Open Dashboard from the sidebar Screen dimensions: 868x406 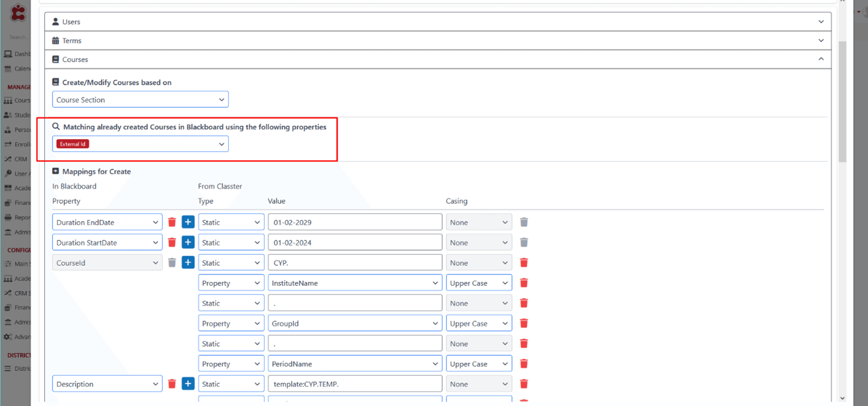(17, 54)
